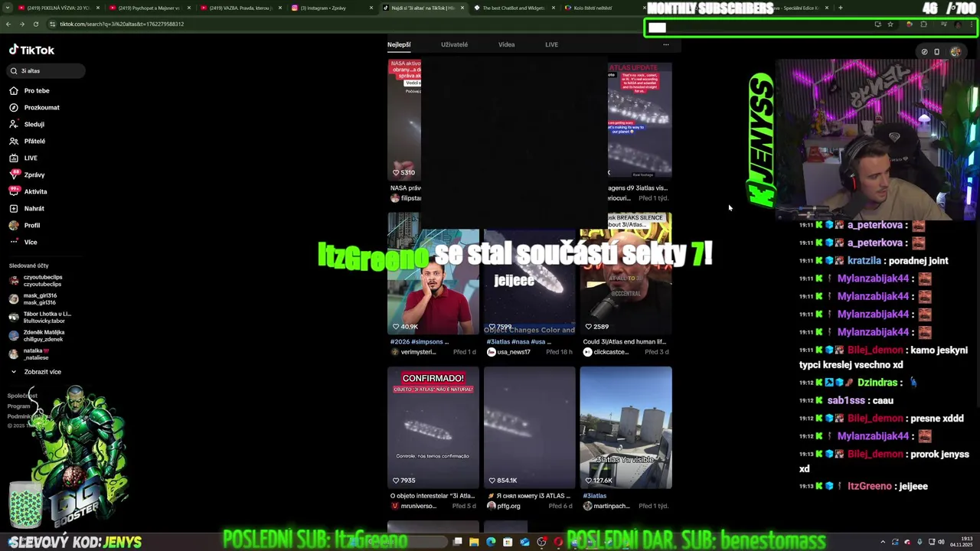Open File Explorer on taskbar

coord(474,542)
